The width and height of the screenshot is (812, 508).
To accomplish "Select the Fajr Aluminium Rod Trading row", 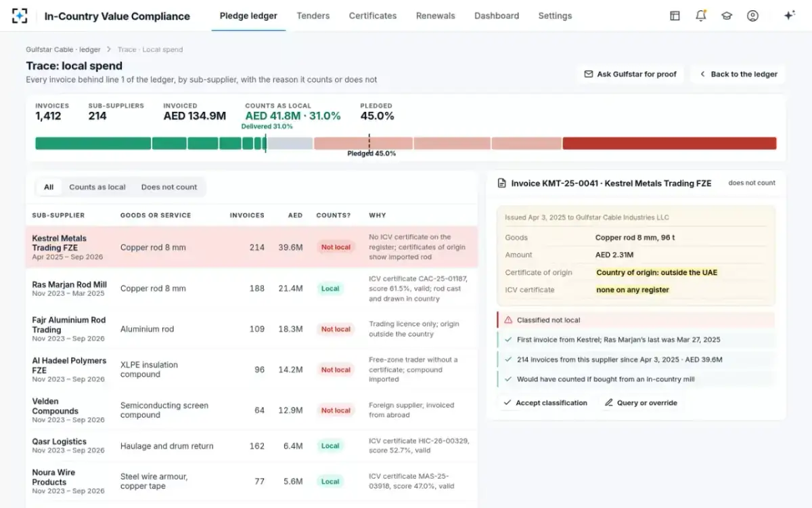I will (252, 329).
